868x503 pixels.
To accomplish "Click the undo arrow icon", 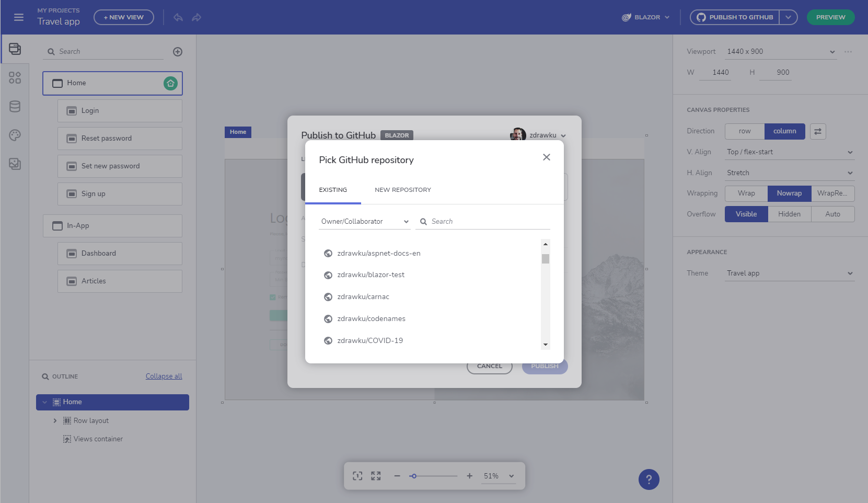I will tap(178, 17).
